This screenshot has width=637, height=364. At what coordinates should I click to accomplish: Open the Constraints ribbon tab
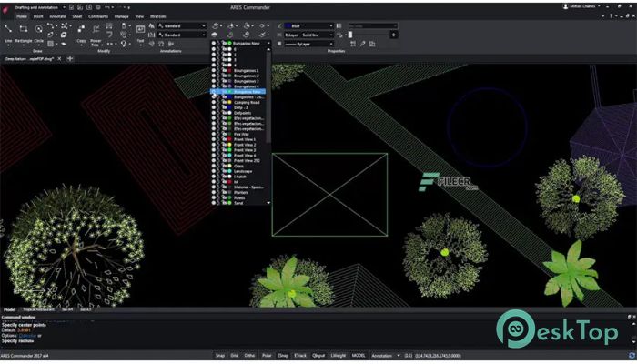pos(98,16)
